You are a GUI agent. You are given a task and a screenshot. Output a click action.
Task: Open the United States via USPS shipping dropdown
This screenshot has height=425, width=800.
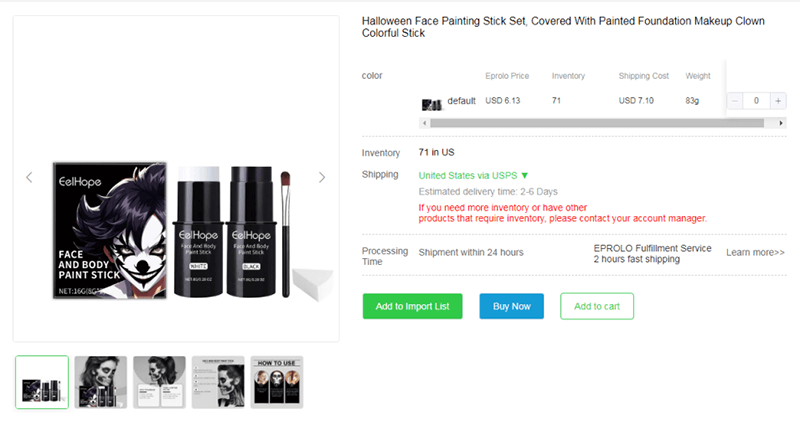(x=474, y=175)
